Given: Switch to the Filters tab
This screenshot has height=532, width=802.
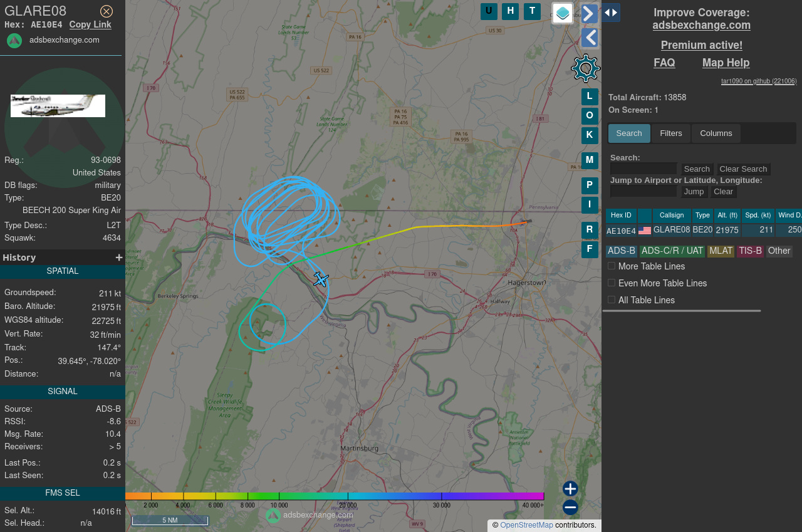Looking at the screenshot, I should tap(671, 133).
